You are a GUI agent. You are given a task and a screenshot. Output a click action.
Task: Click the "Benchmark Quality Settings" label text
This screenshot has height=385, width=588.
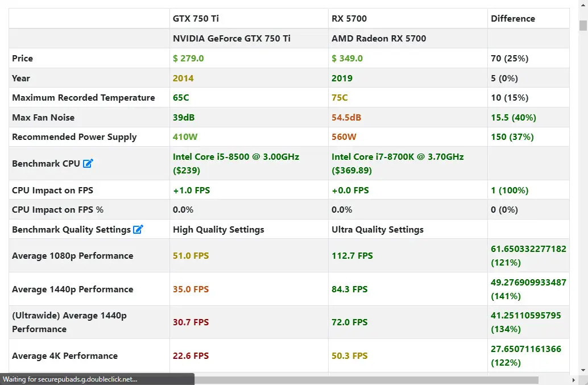tap(71, 229)
